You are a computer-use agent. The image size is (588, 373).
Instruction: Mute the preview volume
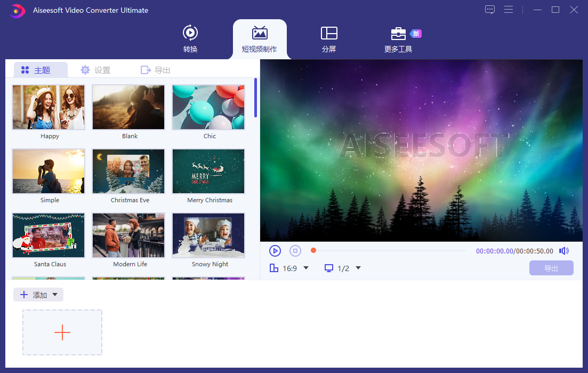click(x=564, y=251)
